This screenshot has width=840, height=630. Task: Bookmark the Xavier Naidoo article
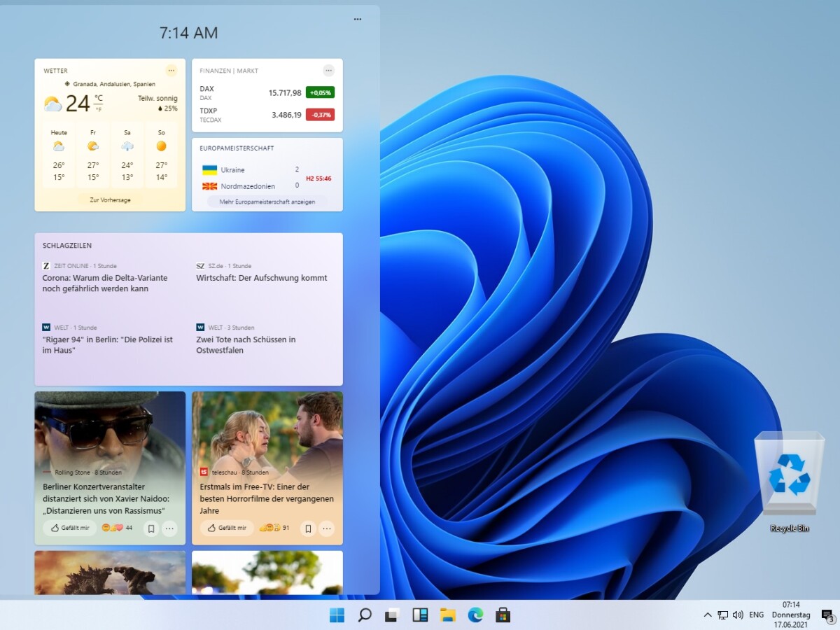150,528
